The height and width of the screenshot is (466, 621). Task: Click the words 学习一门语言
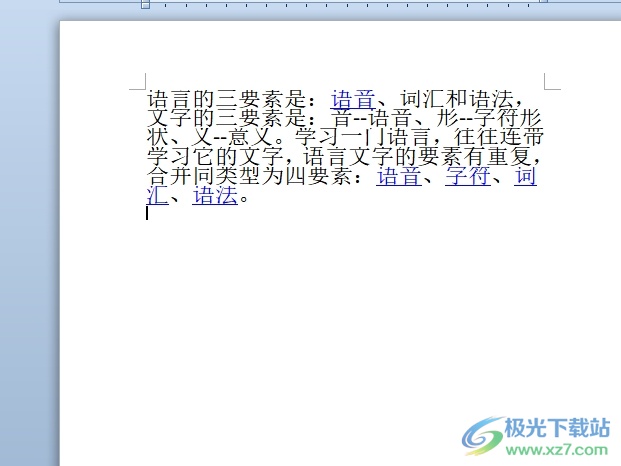click(x=362, y=137)
